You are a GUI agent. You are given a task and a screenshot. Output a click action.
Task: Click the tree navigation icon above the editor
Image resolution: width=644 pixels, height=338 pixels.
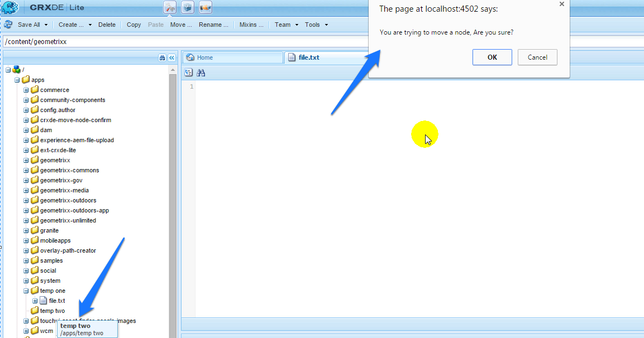(188, 73)
